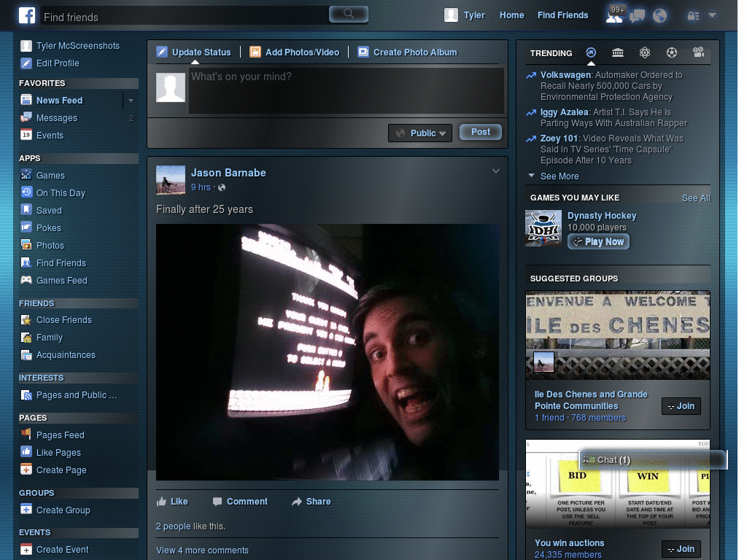Image resolution: width=747 pixels, height=560 pixels.
Task: Focus the Find friends search field
Action: pyautogui.click(x=185, y=17)
